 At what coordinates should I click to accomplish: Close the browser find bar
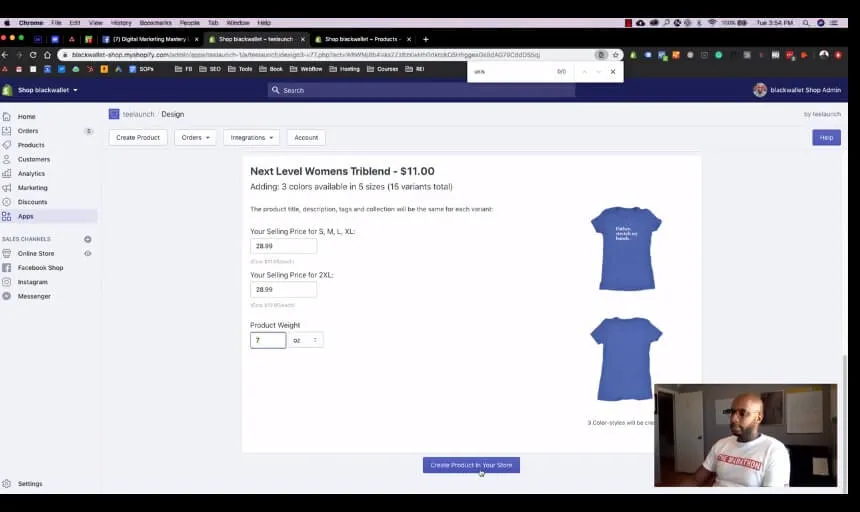pos(613,72)
